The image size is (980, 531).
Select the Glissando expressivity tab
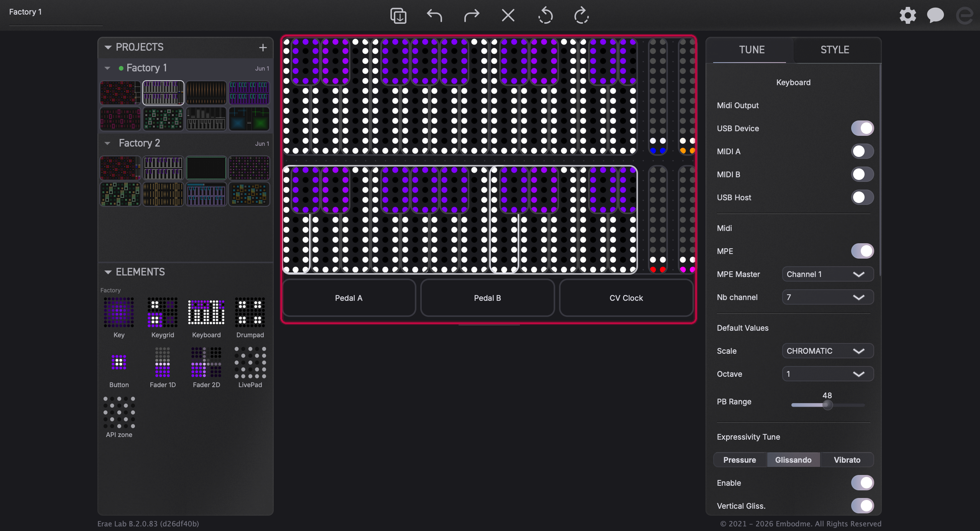[793, 460]
